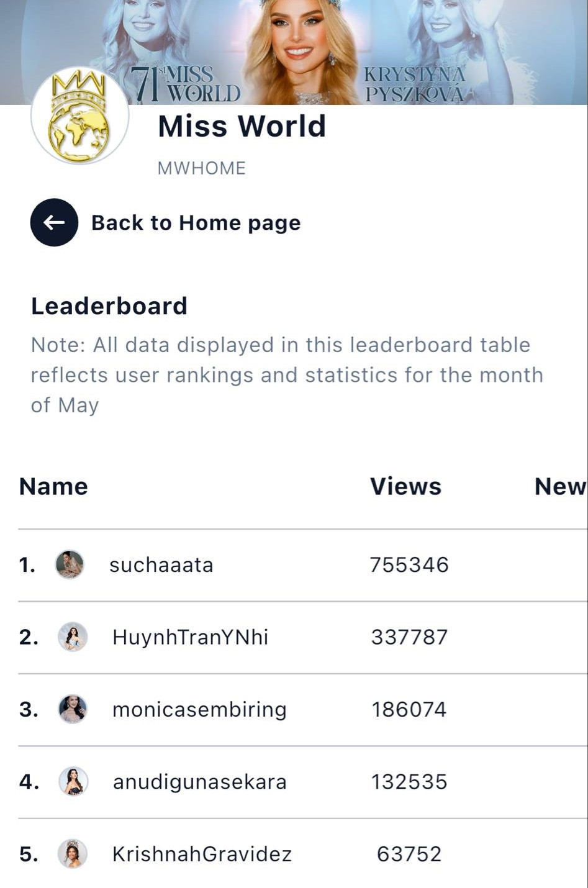Click Back to Home page link
Viewport: 588px width, 888px height.
(196, 222)
